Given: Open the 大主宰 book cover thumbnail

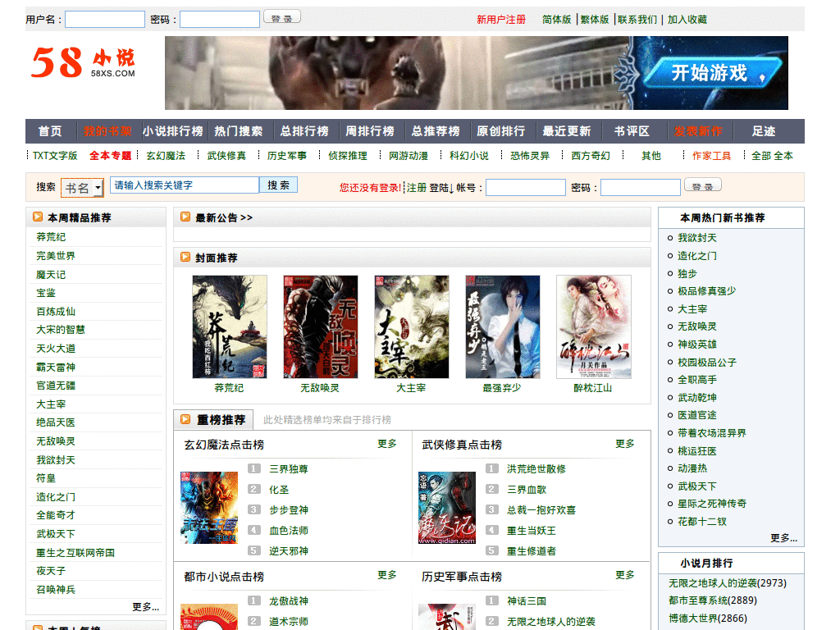Looking at the screenshot, I should point(412,326).
